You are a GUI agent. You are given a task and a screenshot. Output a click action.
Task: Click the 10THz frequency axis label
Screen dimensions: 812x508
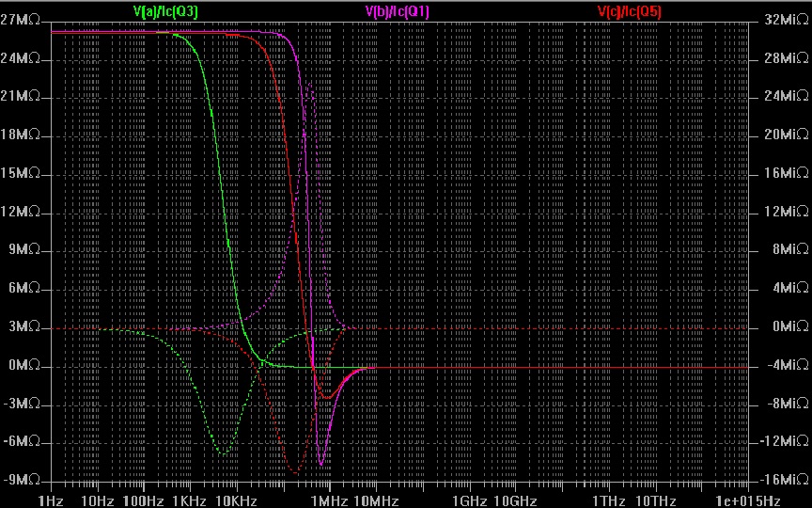pyautogui.click(x=656, y=501)
